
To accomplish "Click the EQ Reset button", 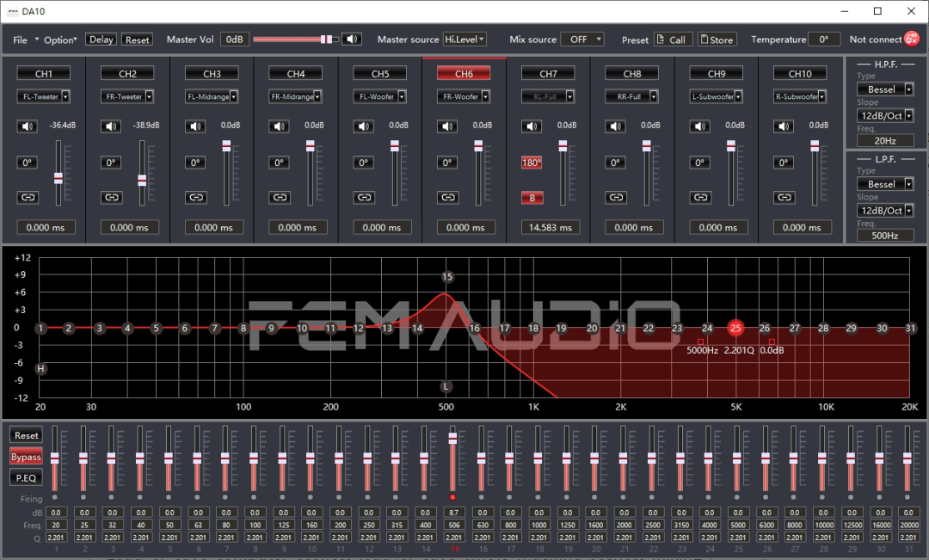I will [x=26, y=435].
